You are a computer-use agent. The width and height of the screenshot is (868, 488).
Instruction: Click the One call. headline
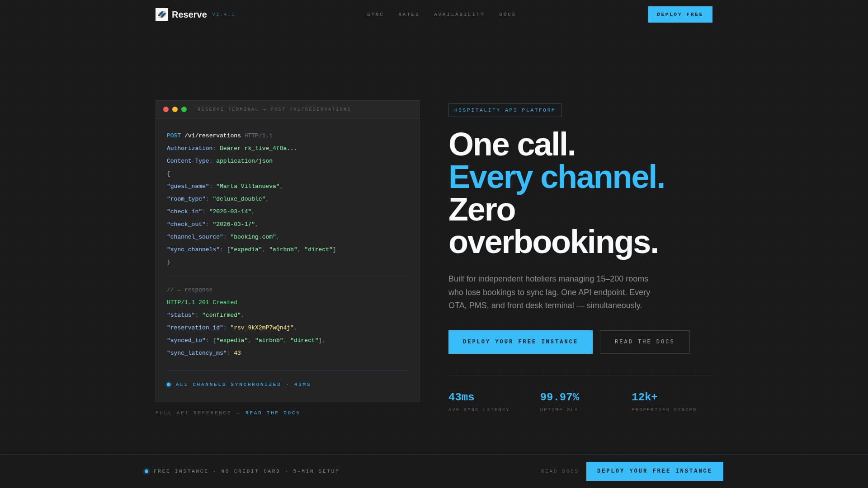(512, 145)
